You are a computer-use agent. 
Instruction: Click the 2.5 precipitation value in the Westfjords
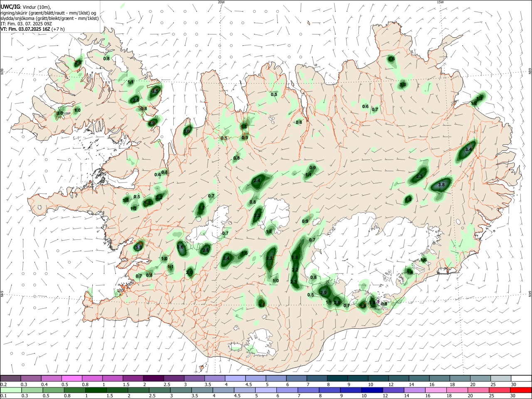[135, 100]
